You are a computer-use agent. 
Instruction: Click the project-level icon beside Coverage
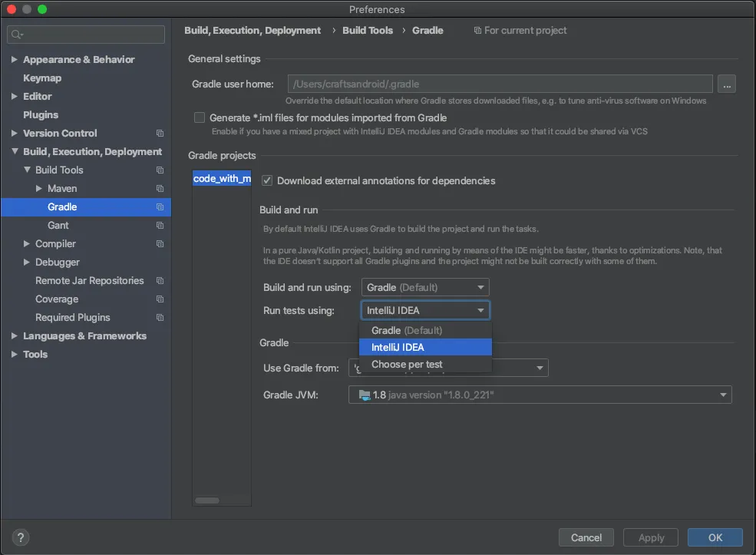tap(160, 299)
